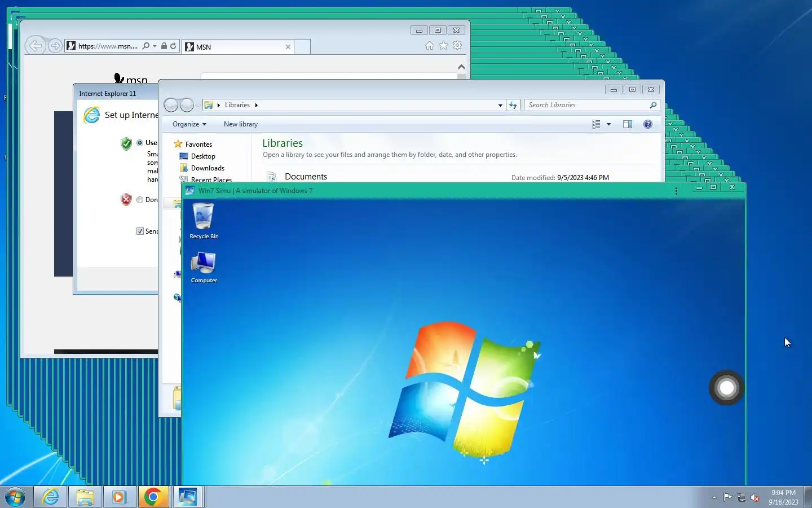Click the address bar search magnifier in IE
This screenshot has height=508, width=812.
click(x=146, y=46)
